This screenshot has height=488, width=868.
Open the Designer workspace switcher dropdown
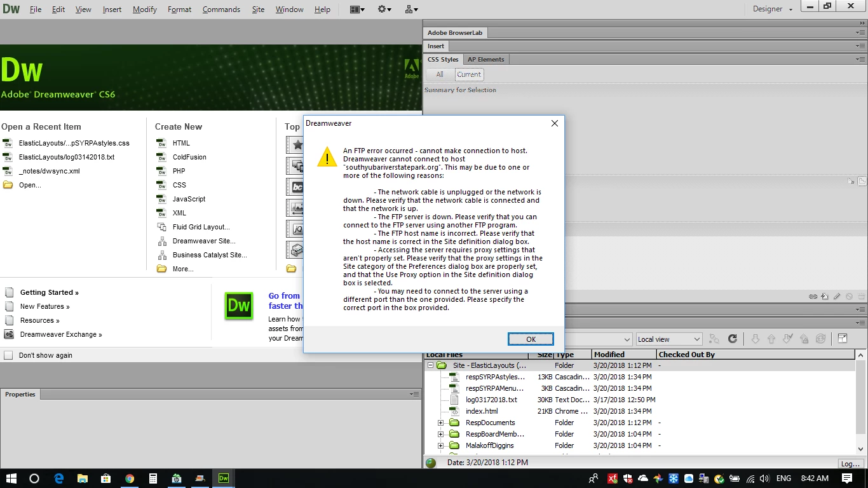tap(773, 10)
